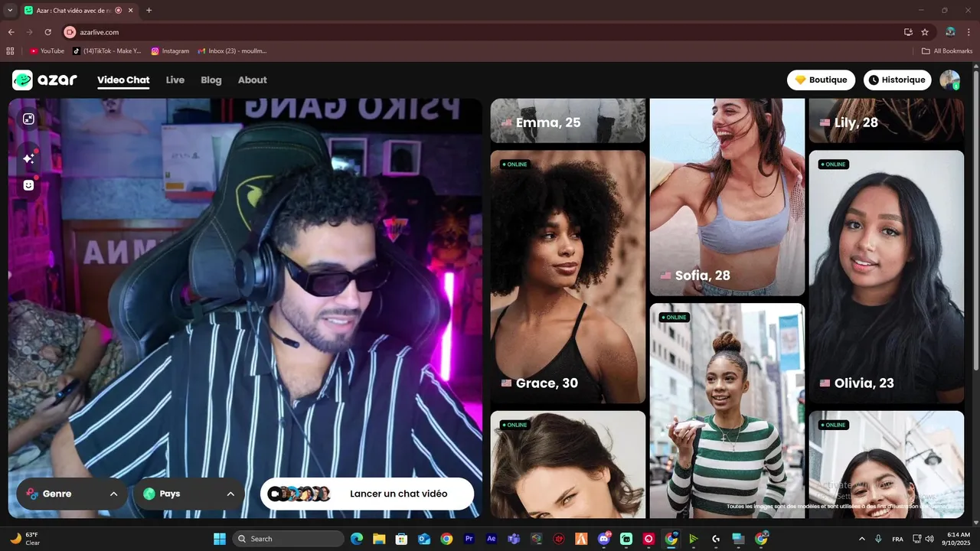Open the Sofia, 28 profile card

(x=727, y=197)
